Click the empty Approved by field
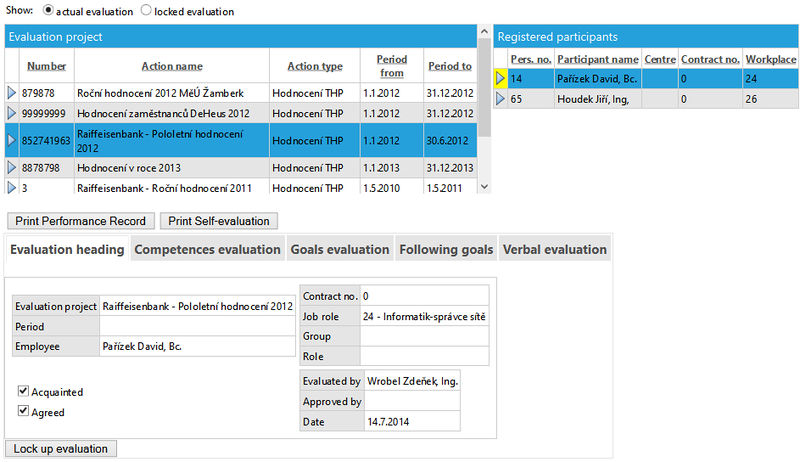Viewport: 800px width, 462px height. click(x=412, y=401)
